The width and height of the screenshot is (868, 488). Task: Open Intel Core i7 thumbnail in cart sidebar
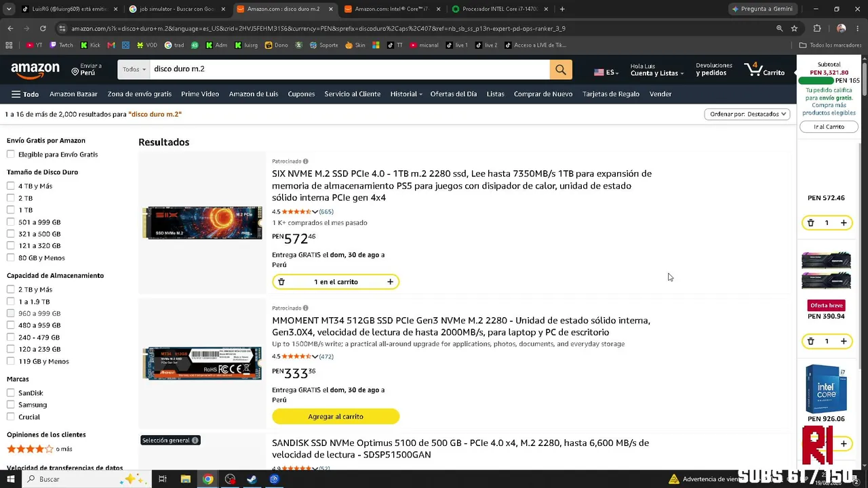pos(826,389)
